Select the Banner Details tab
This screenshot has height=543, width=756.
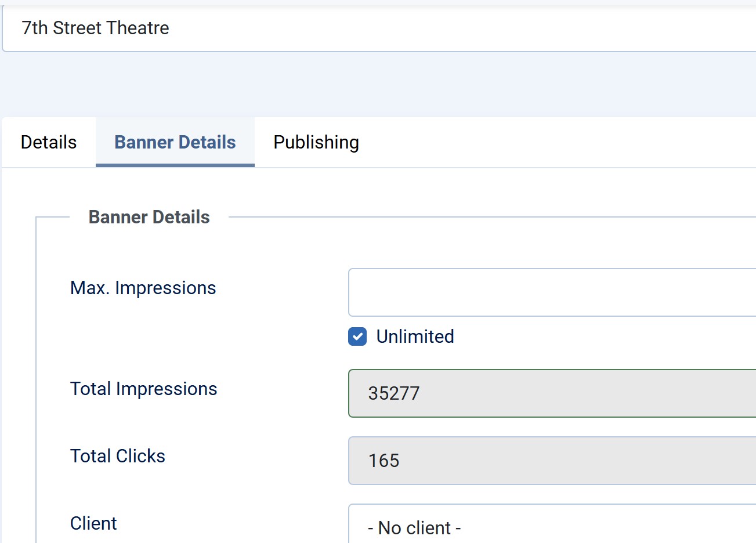pos(175,142)
